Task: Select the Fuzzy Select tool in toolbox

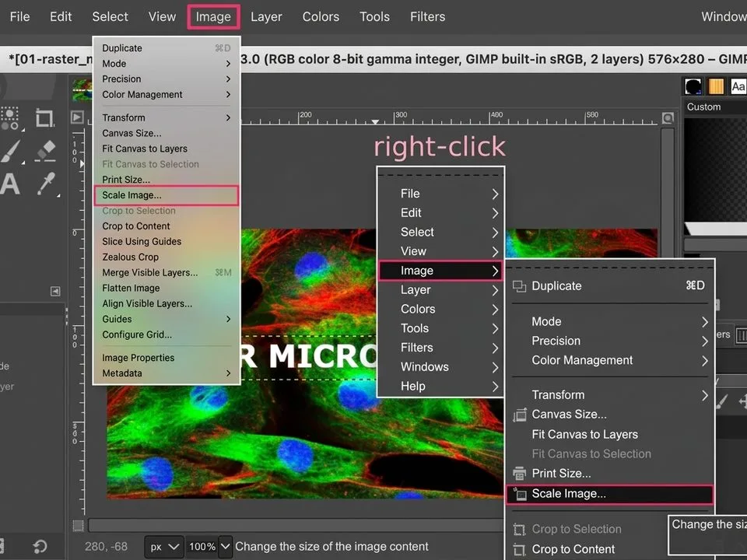Action: coord(10,117)
